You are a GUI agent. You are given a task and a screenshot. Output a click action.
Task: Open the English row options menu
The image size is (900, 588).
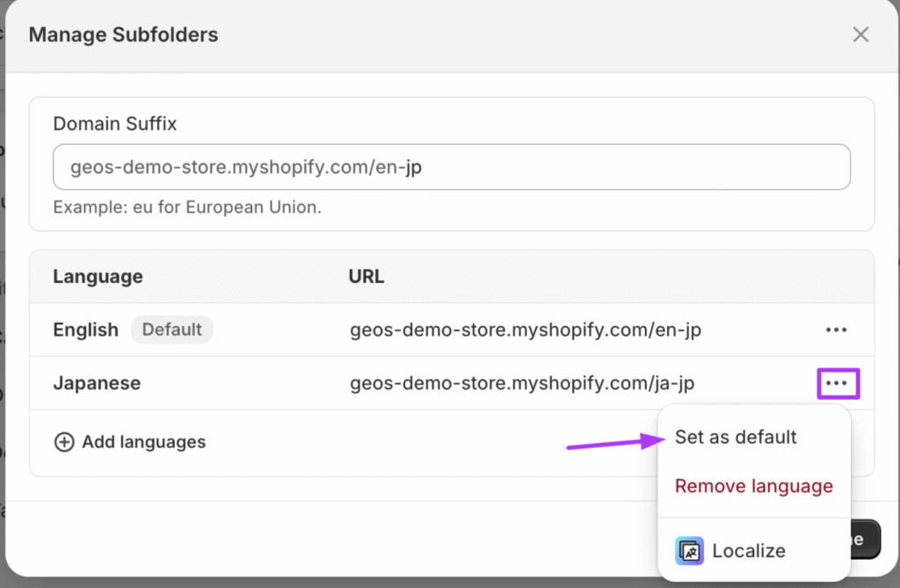pos(837,330)
